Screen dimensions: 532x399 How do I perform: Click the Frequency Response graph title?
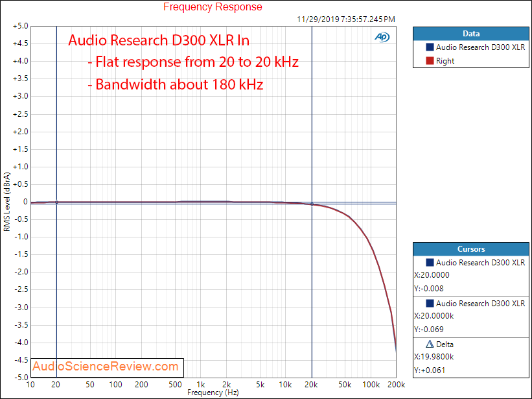click(213, 6)
